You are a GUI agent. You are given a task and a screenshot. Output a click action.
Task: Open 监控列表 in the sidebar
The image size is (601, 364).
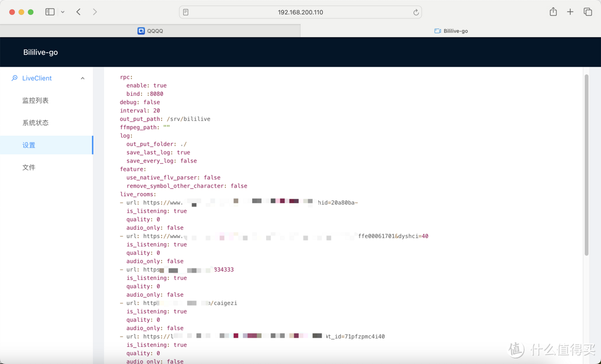pyautogui.click(x=36, y=101)
